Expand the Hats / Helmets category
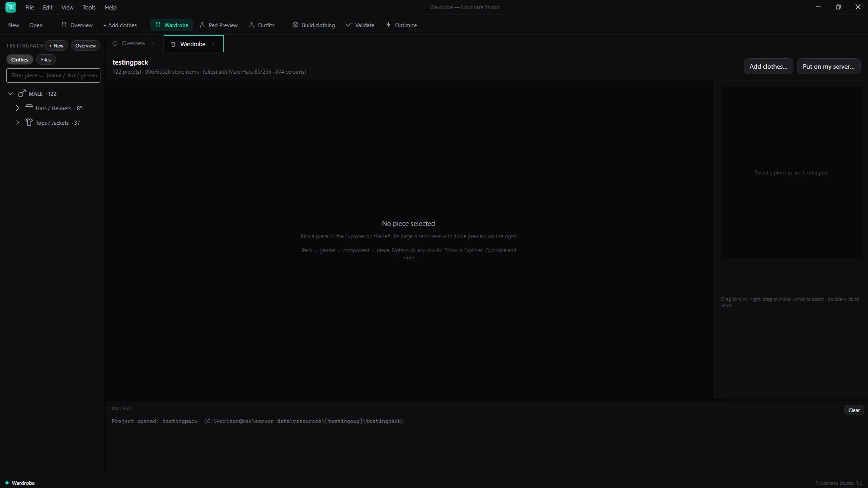868x488 pixels. click(18, 108)
